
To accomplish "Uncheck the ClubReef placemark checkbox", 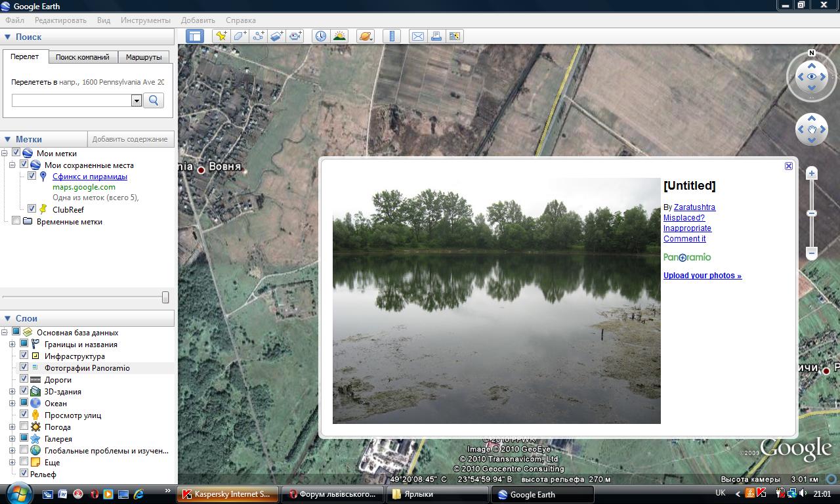I will point(31,209).
